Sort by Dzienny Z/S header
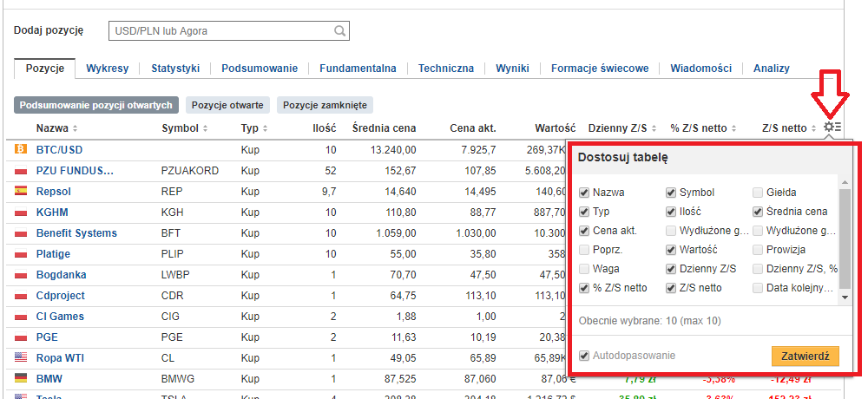This screenshot has height=399, width=868. pyautogui.click(x=622, y=128)
